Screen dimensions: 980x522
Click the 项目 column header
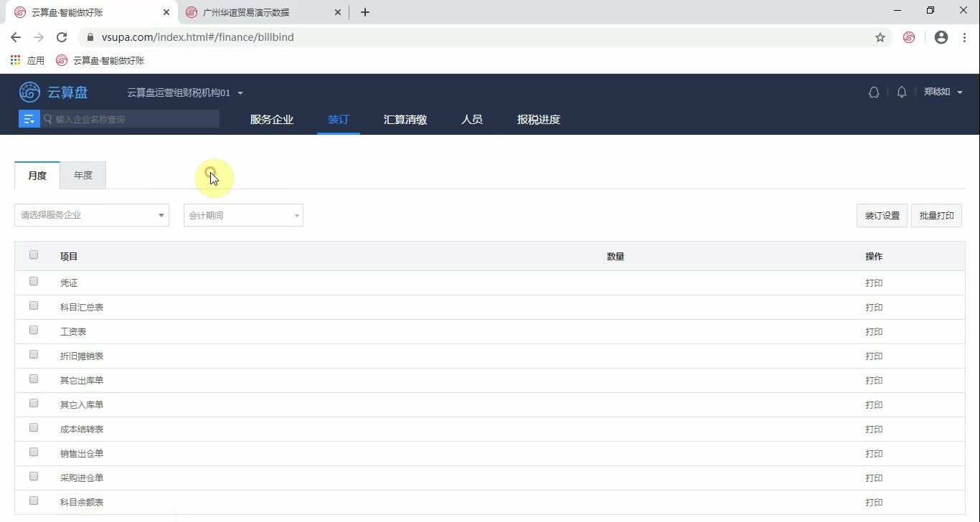pyautogui.click(x=69, y=257)
